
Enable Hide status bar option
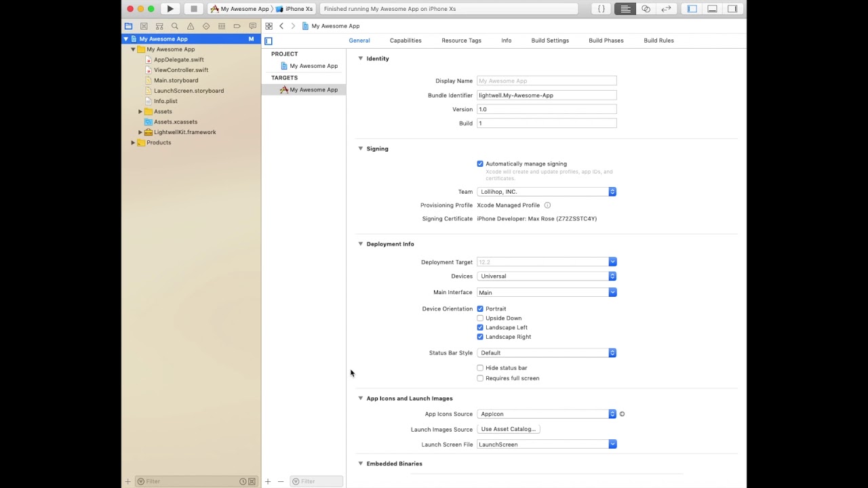click(x=480, y=368)
